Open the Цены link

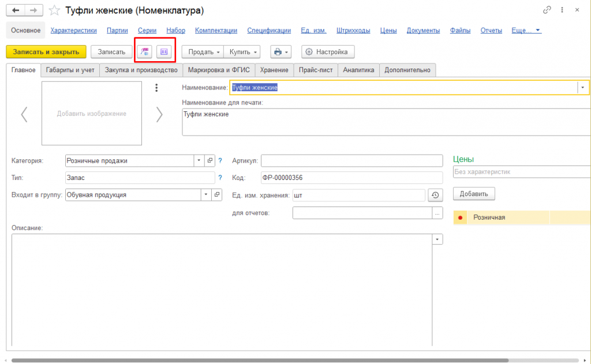pos(388,31)
